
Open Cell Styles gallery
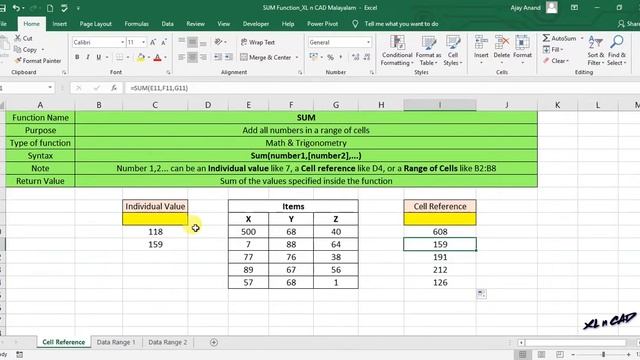(x=453, y=51)
